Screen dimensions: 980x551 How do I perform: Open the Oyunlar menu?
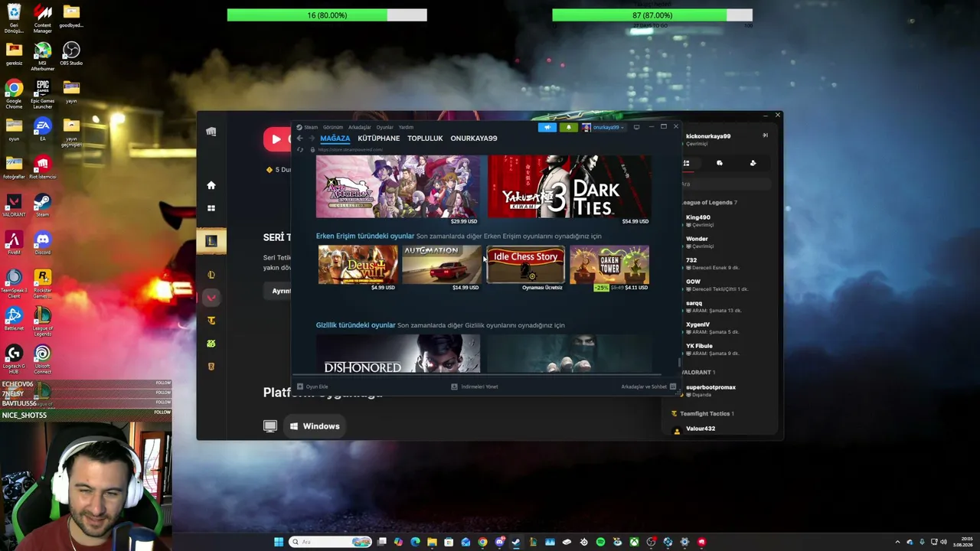(384, 127)
